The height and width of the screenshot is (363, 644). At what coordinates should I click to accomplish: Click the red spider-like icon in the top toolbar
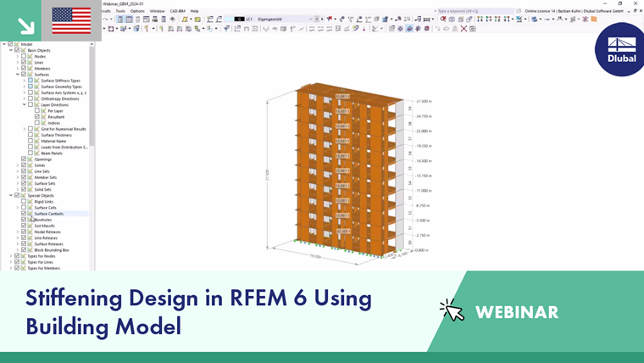click(585, 19)
